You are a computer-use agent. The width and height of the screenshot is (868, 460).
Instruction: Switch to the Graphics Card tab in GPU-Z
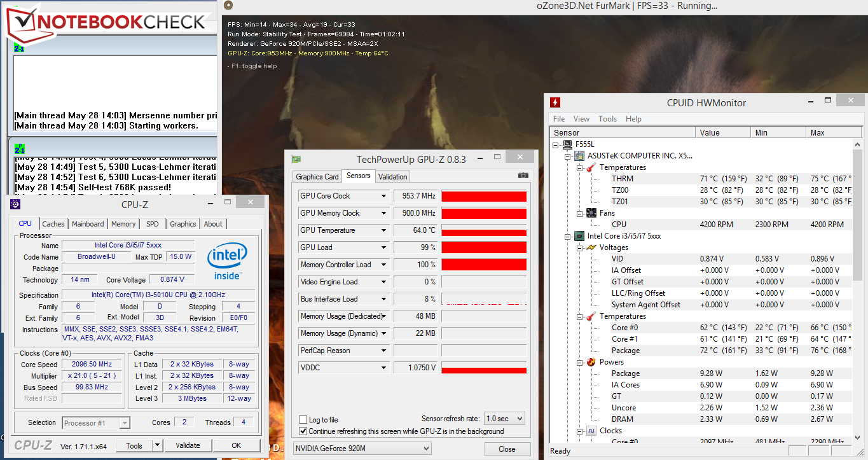tap(317, 177)
